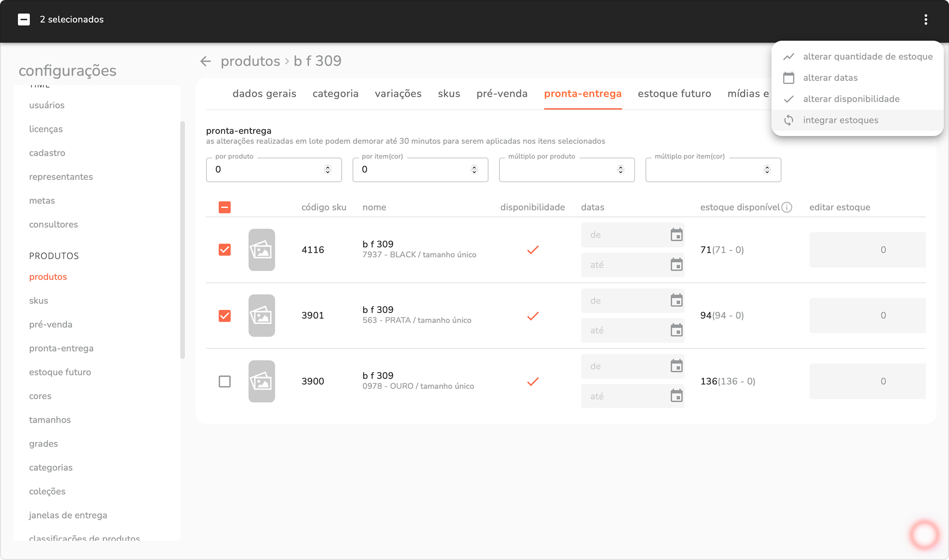Click image placeholder for SKU 3900
Screen dimensions: 949x560
tap(262, 382)
